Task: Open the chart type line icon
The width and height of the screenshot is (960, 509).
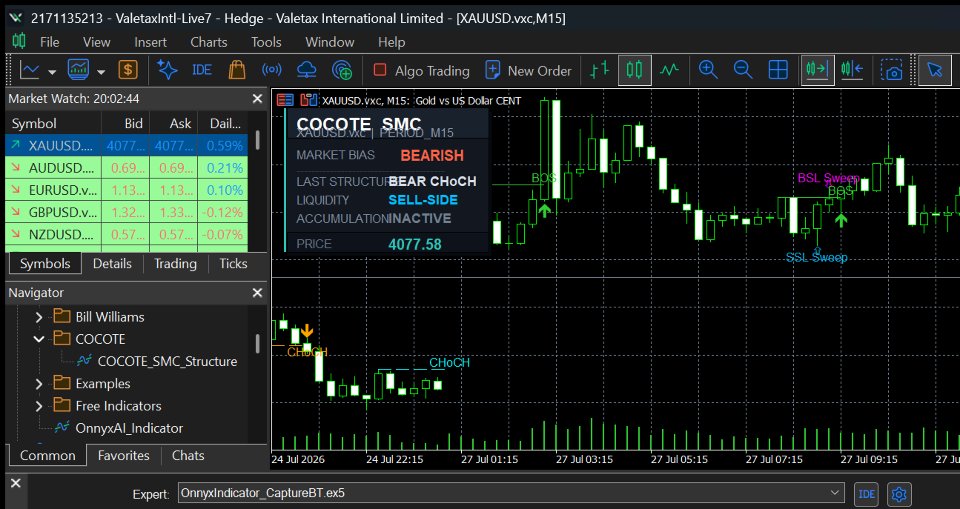Action: [x=29, y=70]
